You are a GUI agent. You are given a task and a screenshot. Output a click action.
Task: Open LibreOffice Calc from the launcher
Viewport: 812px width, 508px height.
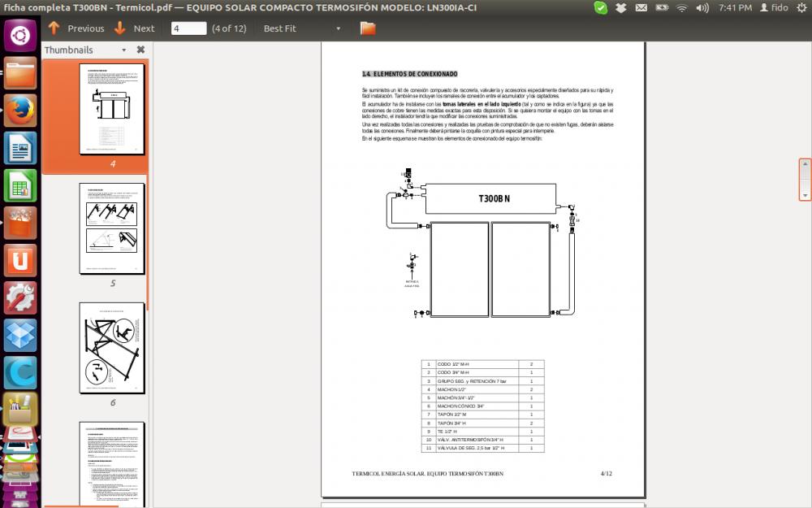coord(20,185)
